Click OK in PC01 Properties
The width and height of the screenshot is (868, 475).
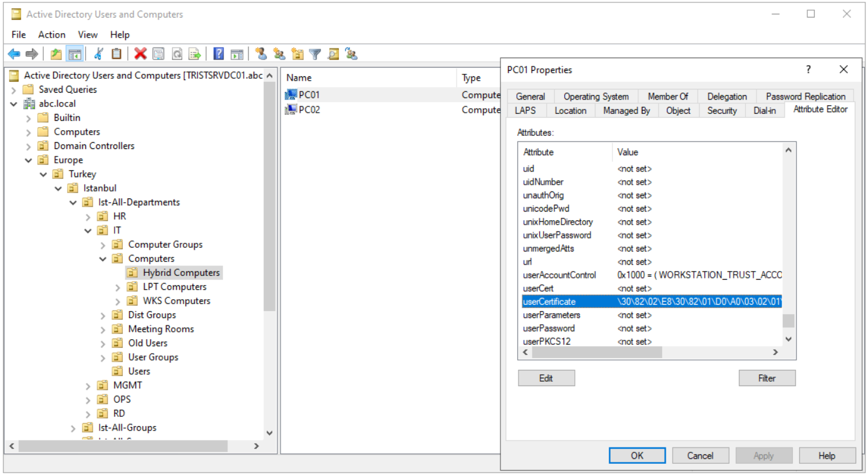637,456
